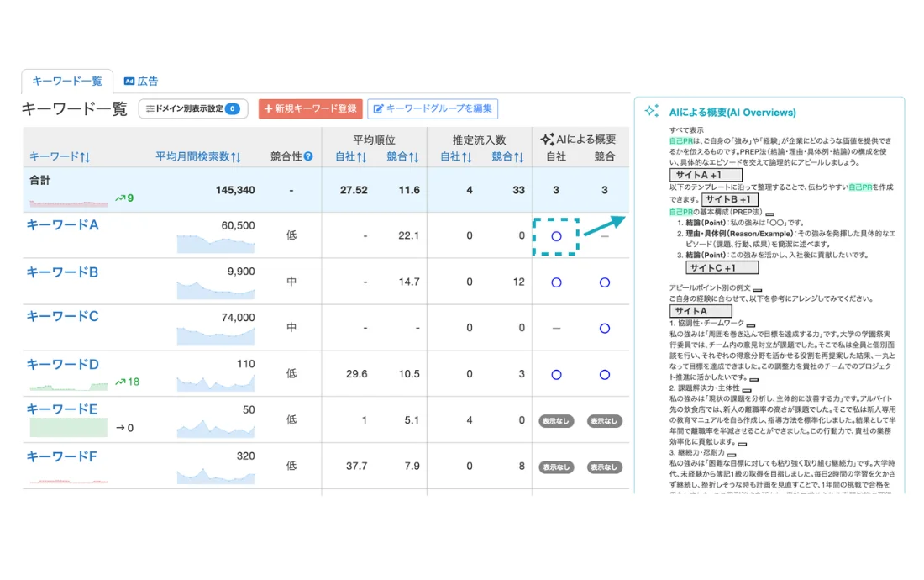Open キーワードD link
Image resolution: width=924 pixels, height=580 pixels.
(x=62, y=364)
